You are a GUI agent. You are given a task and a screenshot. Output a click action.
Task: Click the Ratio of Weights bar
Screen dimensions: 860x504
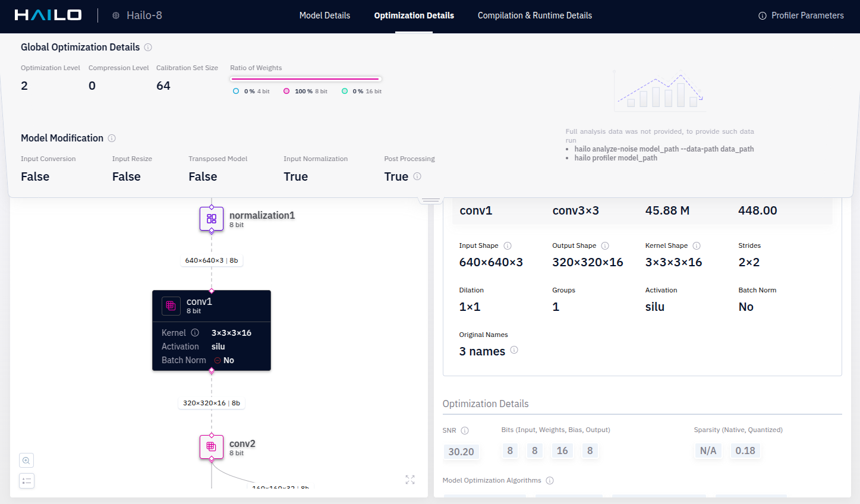(305, 78)
